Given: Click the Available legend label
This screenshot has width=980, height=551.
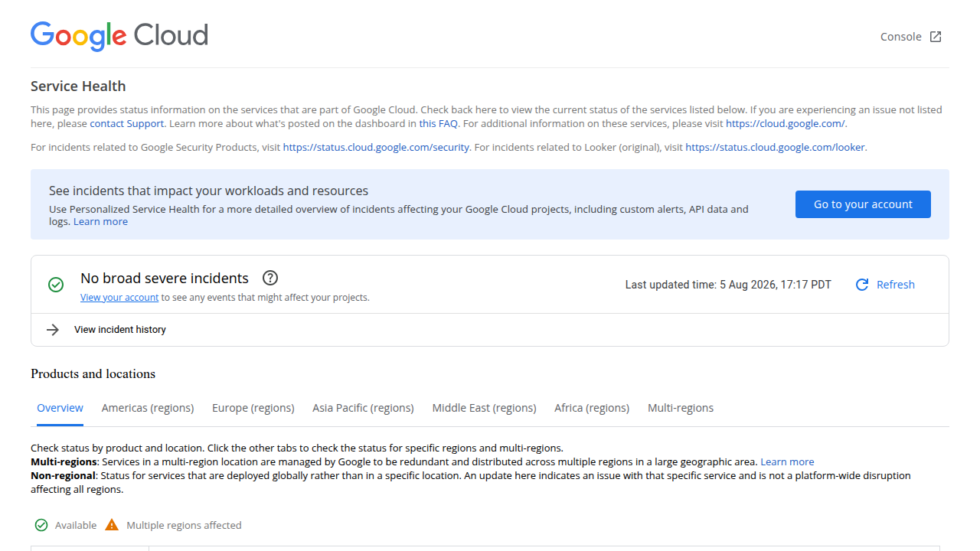Looking at the screenshot, I should (x=76, y=525).
